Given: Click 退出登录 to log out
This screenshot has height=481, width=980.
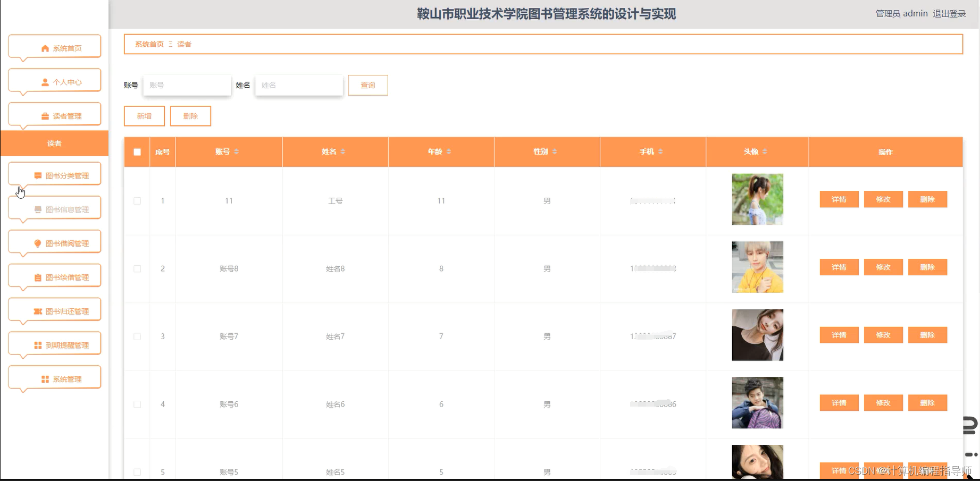Looking at the screenshot, I should [x=949, y=14].
